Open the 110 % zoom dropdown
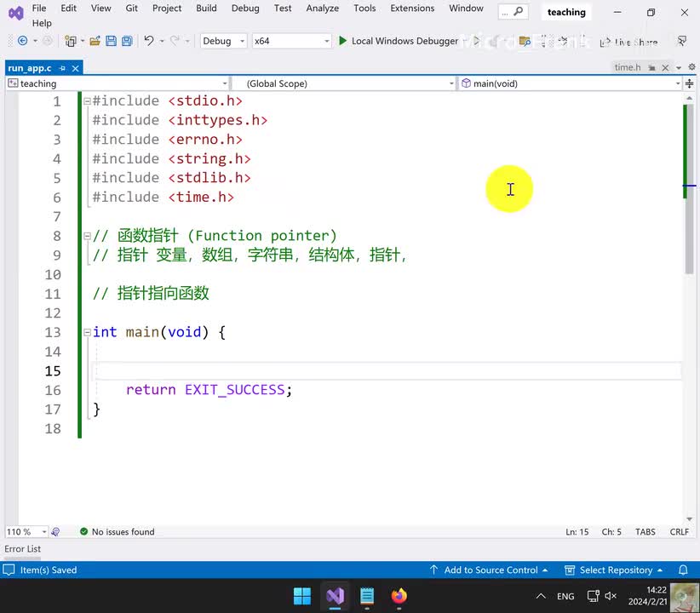The image size is (700, 613). click(26, 532)
